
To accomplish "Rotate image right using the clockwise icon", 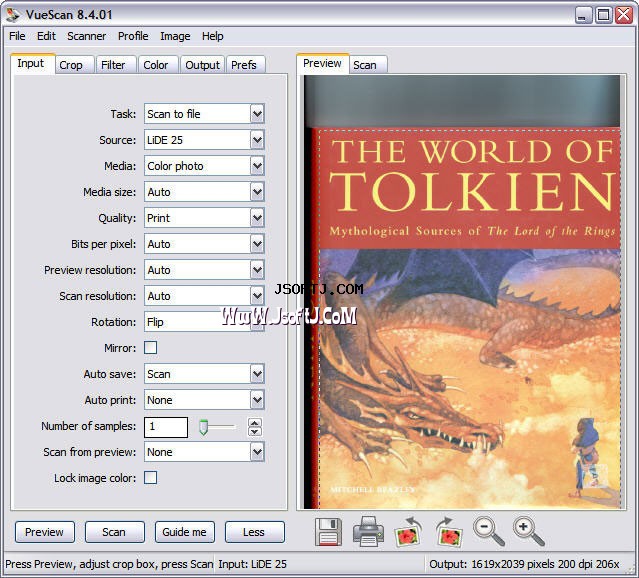I will click(x=449, y=532).
